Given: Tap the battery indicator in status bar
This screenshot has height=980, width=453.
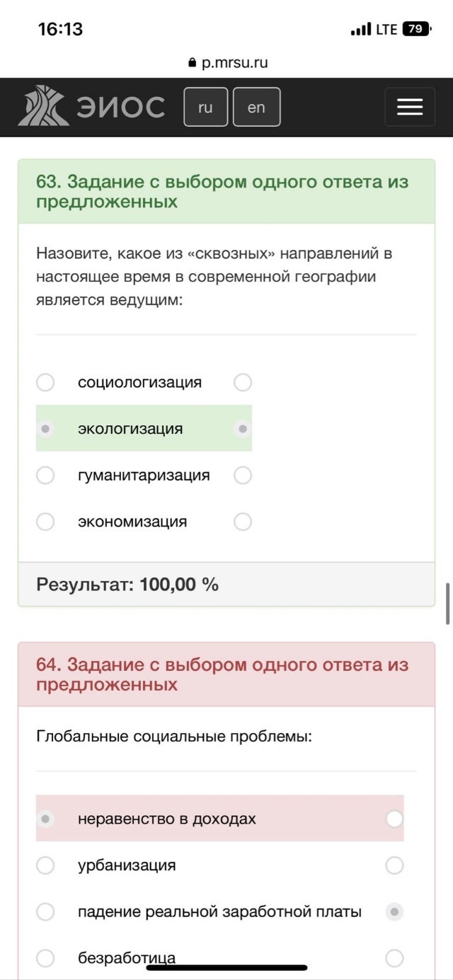Looking at the screenshot, I should click(415, 29).
